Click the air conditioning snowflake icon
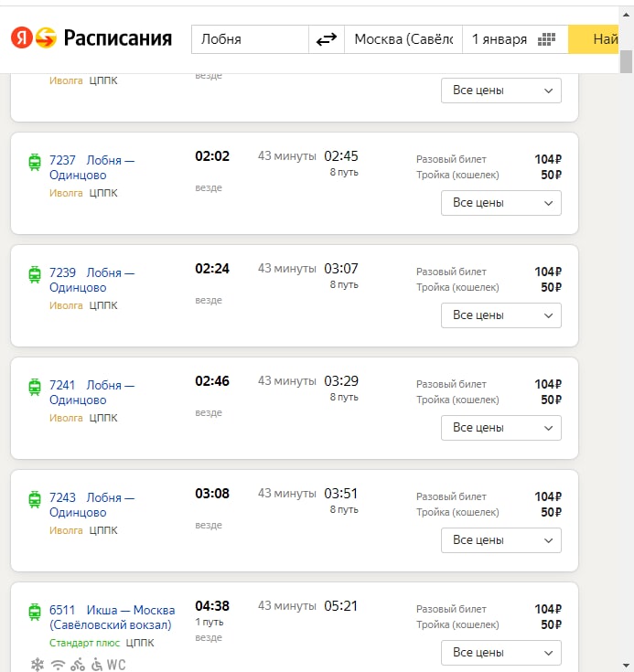This screenshot has height=672, width=634. (38, 665)
